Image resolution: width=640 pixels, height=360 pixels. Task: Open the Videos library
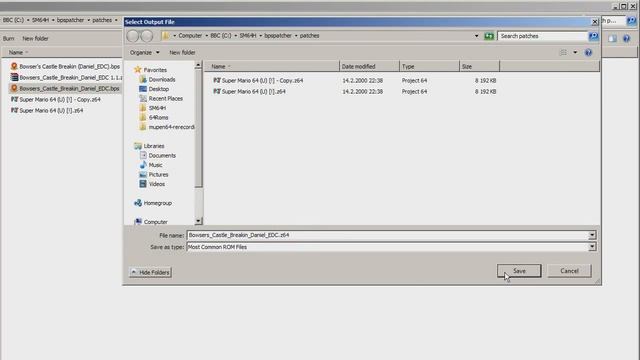point(152,184)
